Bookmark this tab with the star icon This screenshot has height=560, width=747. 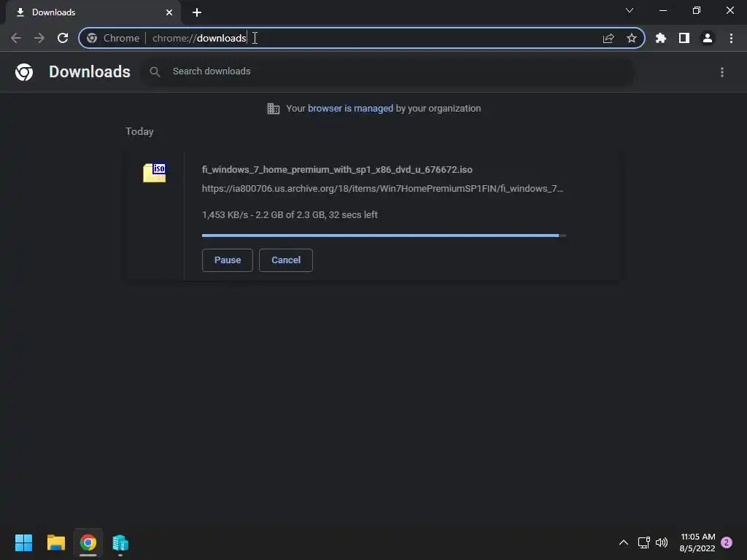click(x=632, y=38)
